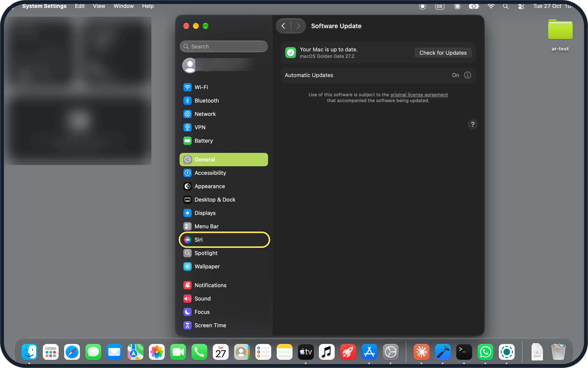Open the View menu
Image resolution: width=588 pixels, height=368 pixels.
coord(99,6)
